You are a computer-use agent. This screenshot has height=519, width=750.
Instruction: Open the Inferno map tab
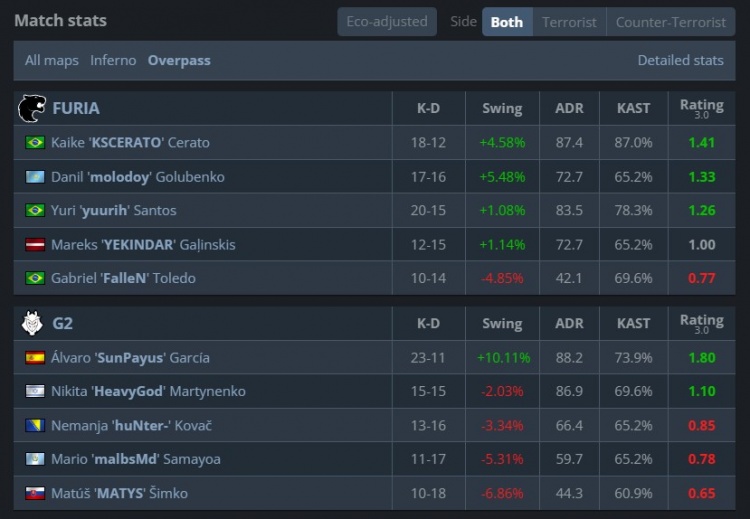tap(113, 60)
